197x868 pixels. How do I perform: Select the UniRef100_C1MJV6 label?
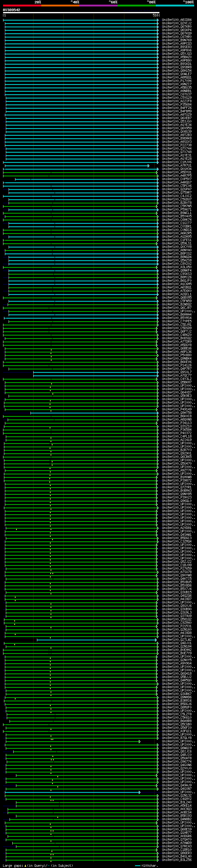point(177,162)
